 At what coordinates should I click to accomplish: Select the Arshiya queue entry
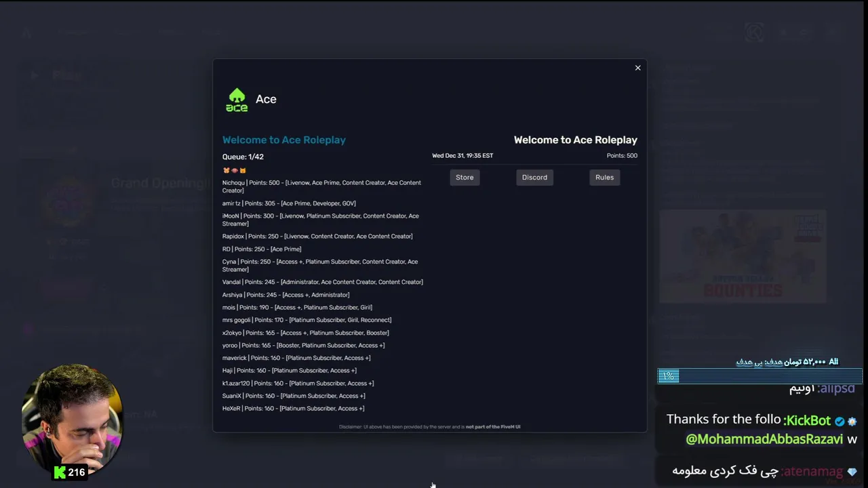[x=286, y=295]
